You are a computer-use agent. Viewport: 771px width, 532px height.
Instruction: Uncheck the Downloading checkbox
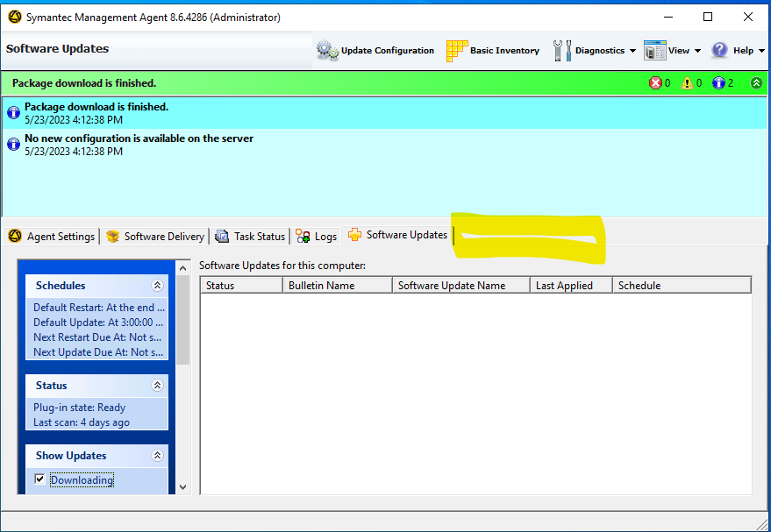pyautogui.click(x=39, y=479)
